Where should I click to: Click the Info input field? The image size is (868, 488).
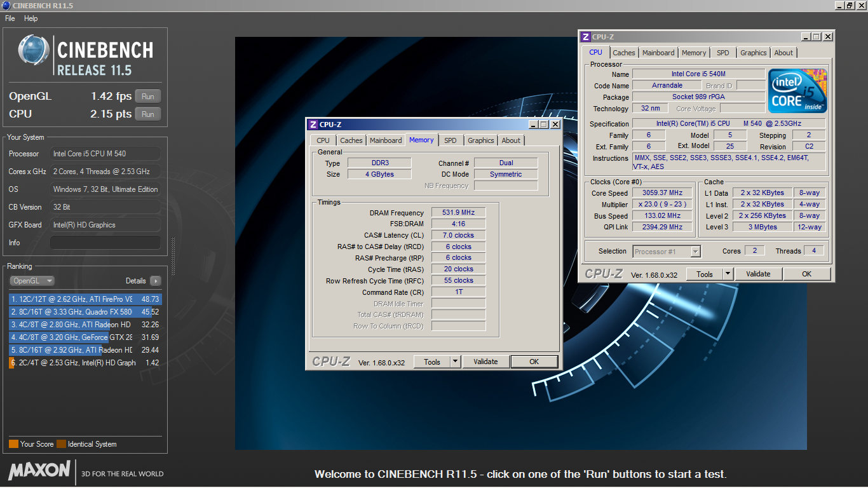tap(105, 243)
